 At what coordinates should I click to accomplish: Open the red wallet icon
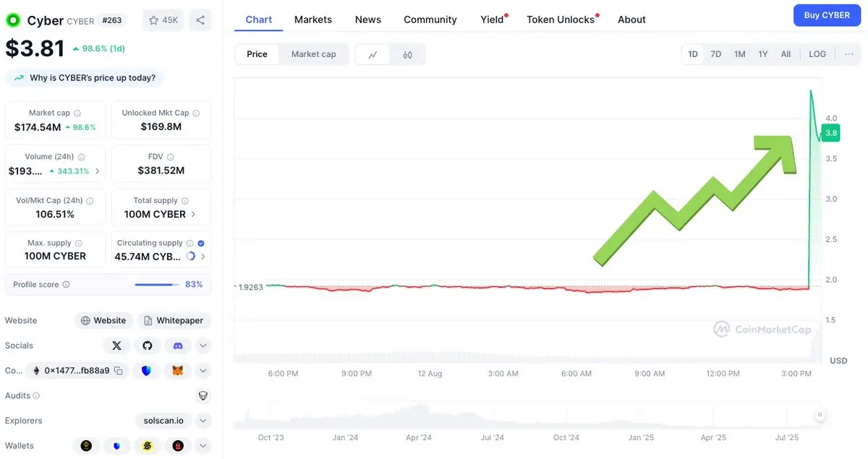point(178,446)
